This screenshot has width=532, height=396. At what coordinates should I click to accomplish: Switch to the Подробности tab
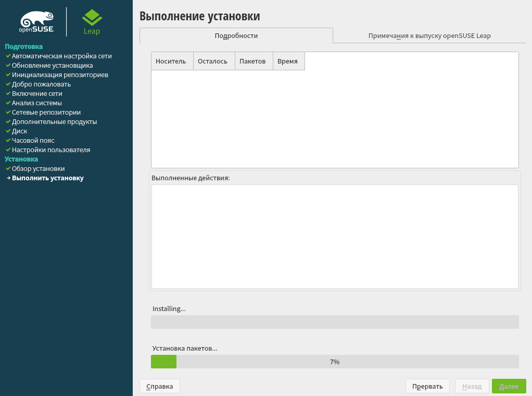tap(236, 35)
